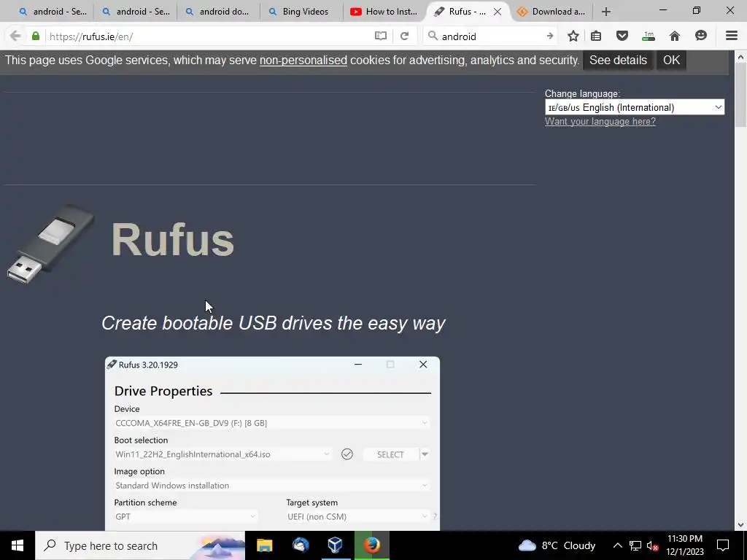The width and height of the screenshot is (747, 560).
Task: Open a new browser tab
Action: point(606,12)
